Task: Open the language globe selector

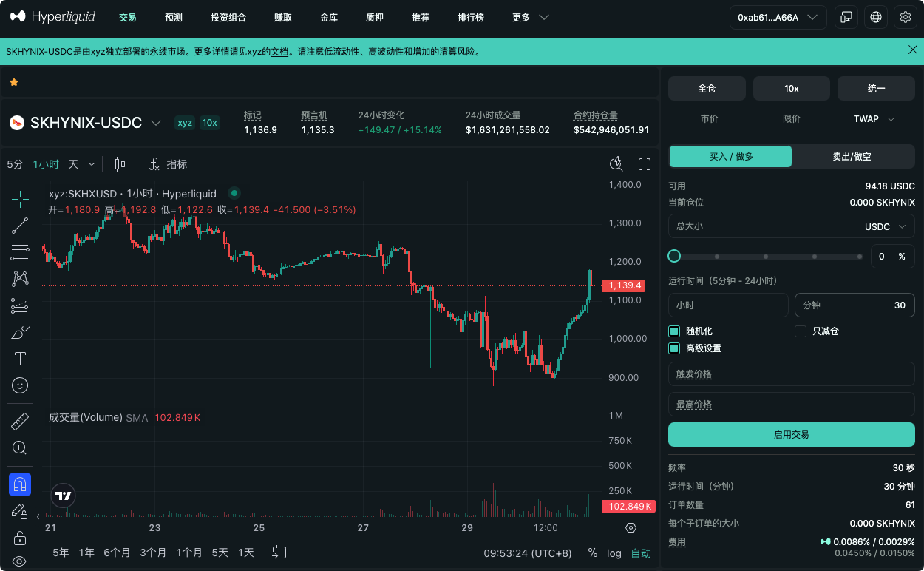Action: [x=876, y=17]
